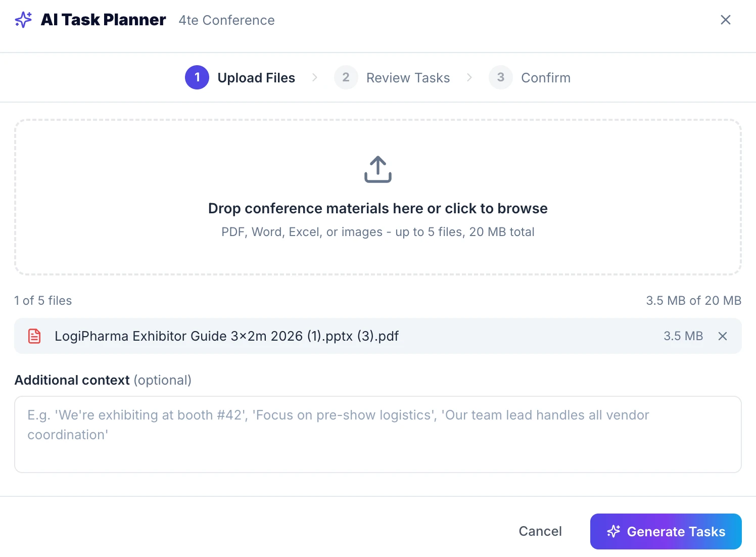This screenshot has height=557, width=756.
Task: Click the chevron between Review Tasks and Confirm
Action: pyautogui.click(x=469, y=77)
